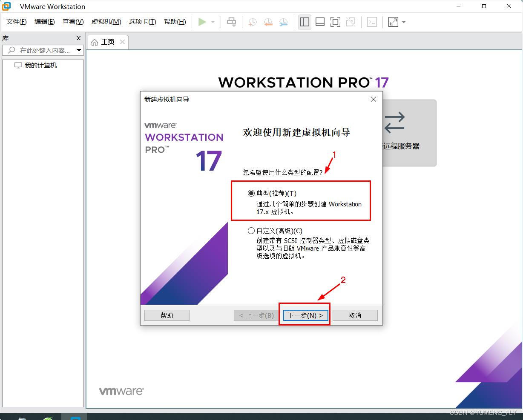Select the 自定义(高级)(C) radio button
This screenshot has height=420, width=523.
point(251,231)
